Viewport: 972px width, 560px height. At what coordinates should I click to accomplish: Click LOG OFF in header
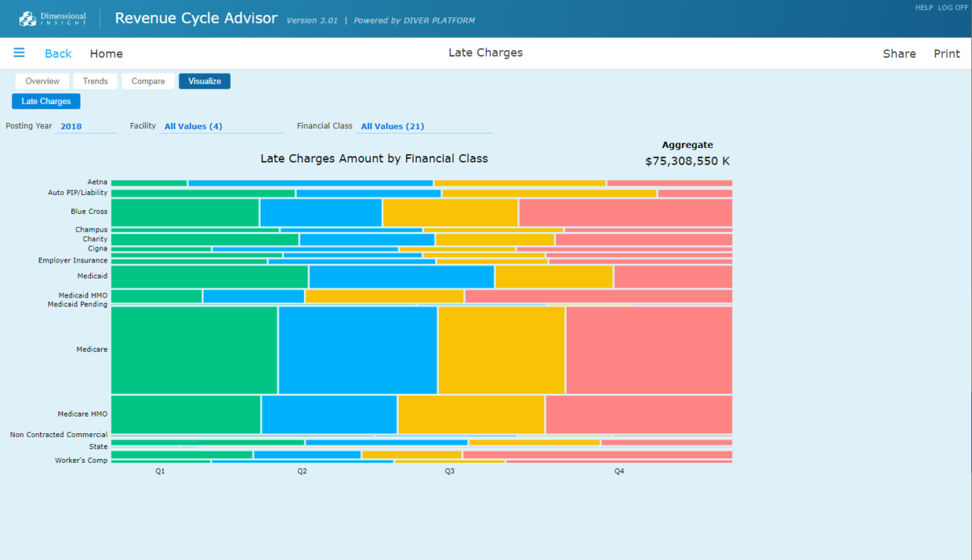952,8
